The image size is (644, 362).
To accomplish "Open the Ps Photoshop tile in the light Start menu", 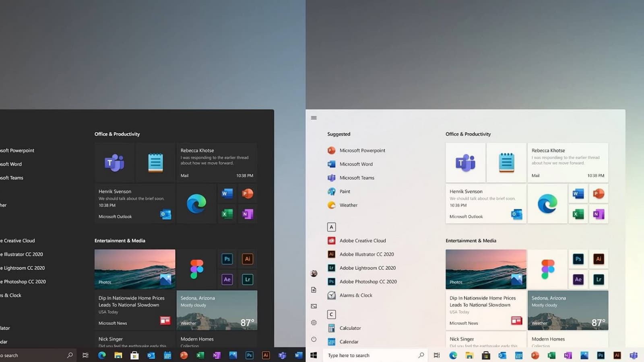I will (578, 259).
